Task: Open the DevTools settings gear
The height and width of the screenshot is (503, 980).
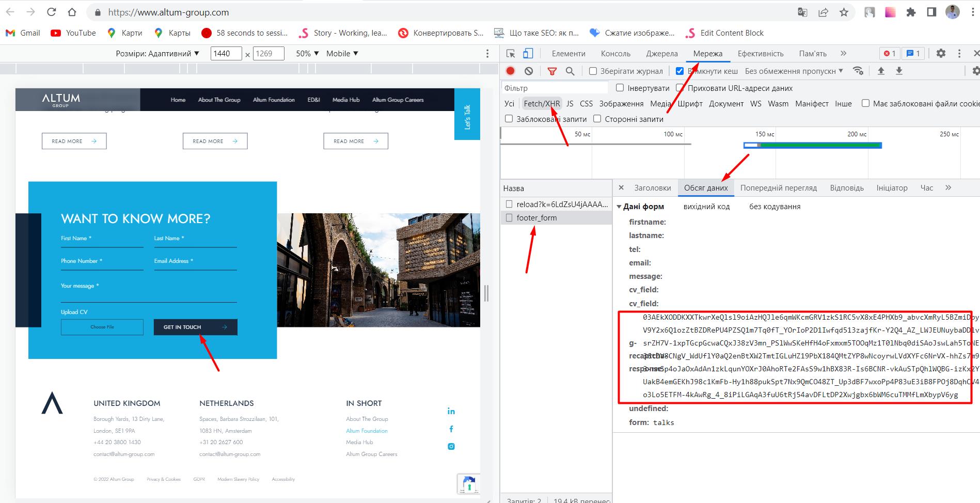Action: [x=941, y=53]
